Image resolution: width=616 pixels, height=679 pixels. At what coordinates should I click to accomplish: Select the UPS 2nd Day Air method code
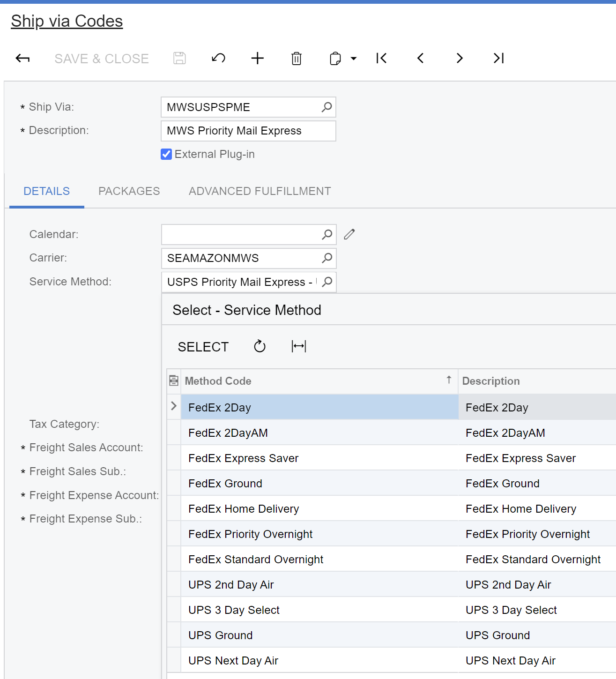coord(319,584)
